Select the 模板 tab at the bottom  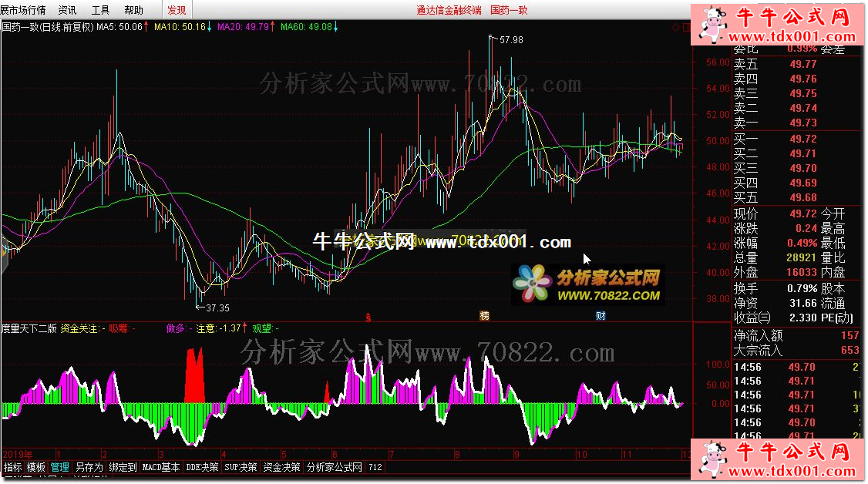click(36, 467)
